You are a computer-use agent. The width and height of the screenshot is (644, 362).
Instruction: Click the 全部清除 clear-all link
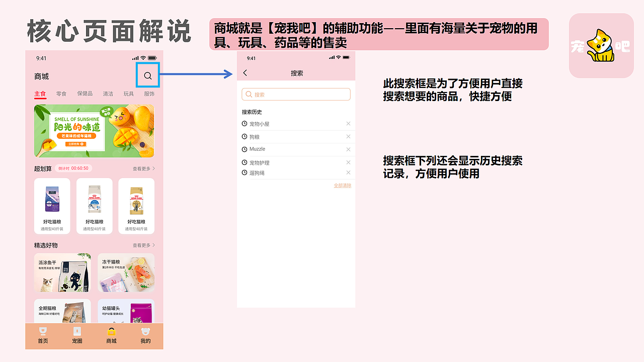342,186
